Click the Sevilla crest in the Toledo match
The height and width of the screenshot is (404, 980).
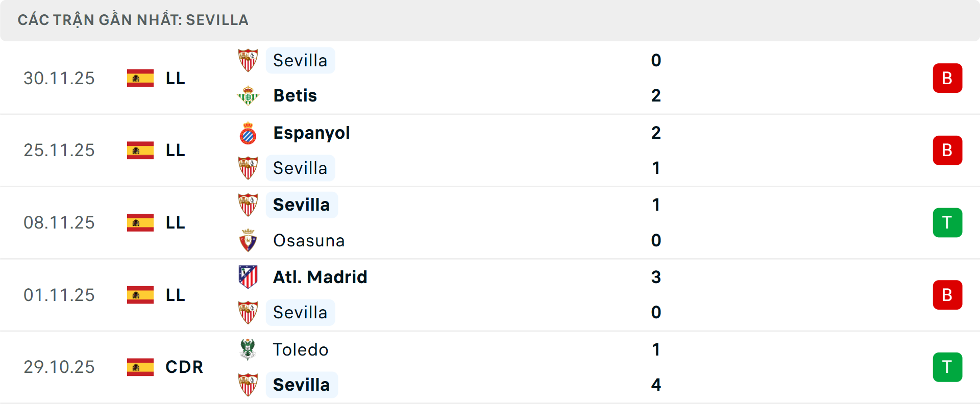click(x=249, y=385)
